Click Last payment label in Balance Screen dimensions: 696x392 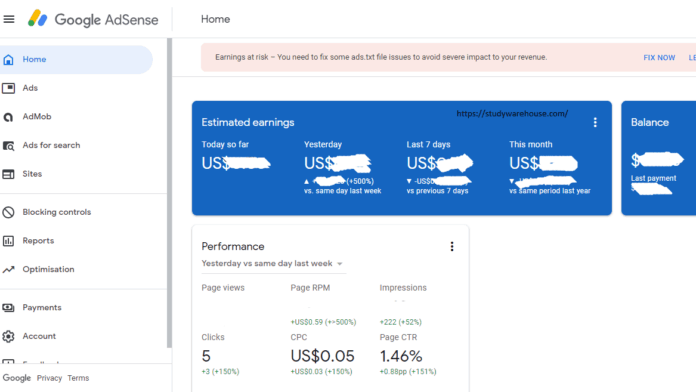click(x=653, y=178)
